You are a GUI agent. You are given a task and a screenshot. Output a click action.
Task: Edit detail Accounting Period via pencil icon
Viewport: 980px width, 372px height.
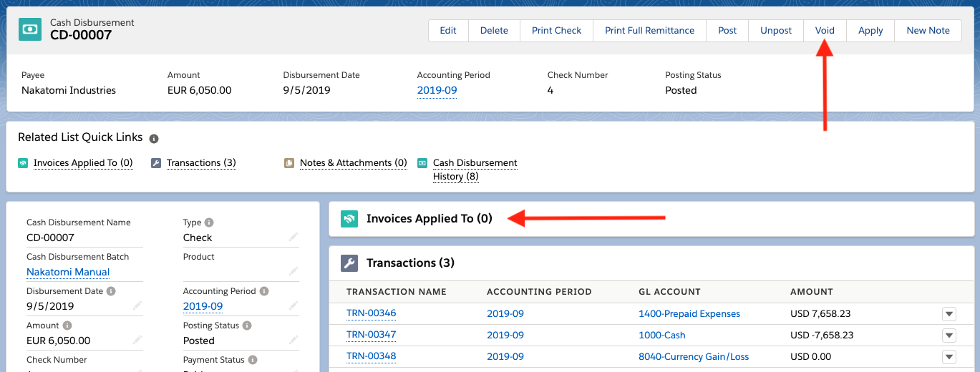(293, 305)
